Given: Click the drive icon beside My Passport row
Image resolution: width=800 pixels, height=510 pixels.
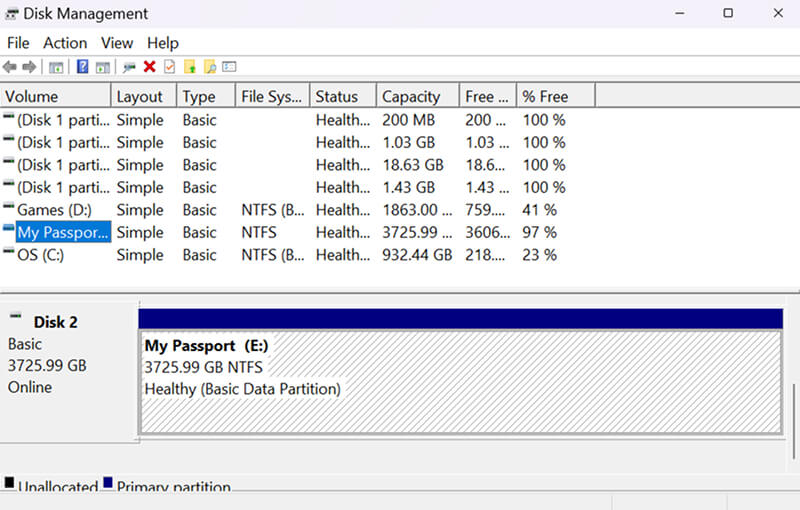Looking at the screenshot, I should coord(9,228).
